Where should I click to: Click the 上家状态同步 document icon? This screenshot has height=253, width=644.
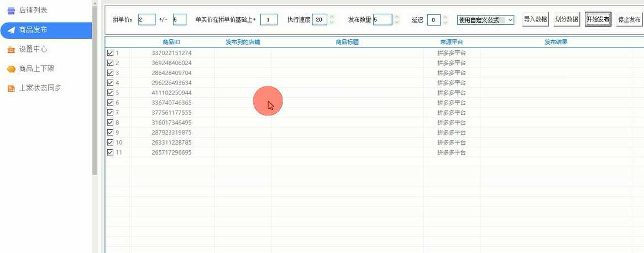click(11, 88)
